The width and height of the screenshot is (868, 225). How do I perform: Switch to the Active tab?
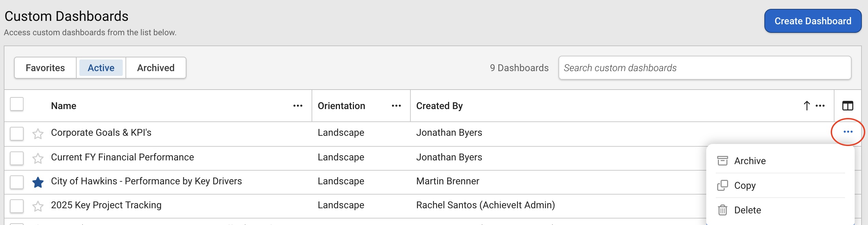click(101, 68)
